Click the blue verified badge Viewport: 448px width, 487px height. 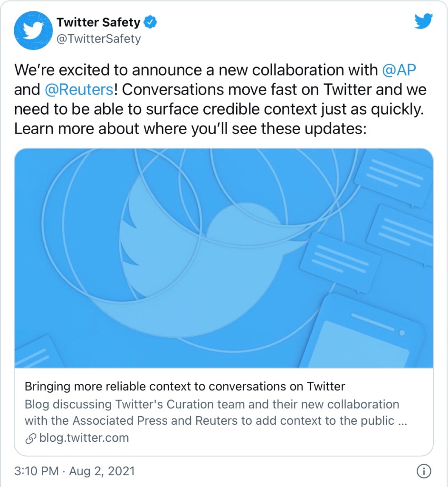tap(151, 22)
